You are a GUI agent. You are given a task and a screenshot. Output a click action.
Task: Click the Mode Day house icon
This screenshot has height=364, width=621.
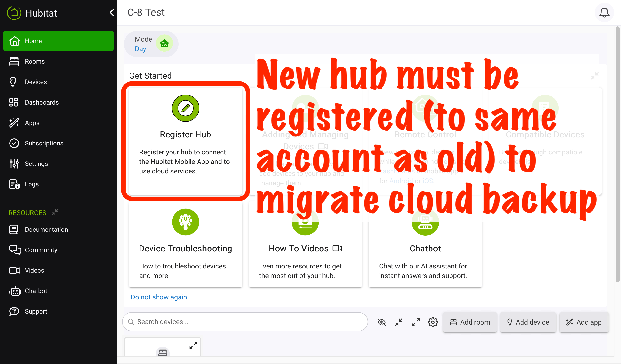[x=164, y=44]
